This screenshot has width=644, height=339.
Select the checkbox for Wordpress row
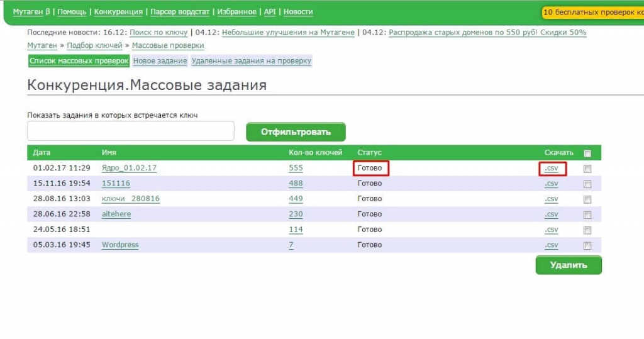point(587,245)
